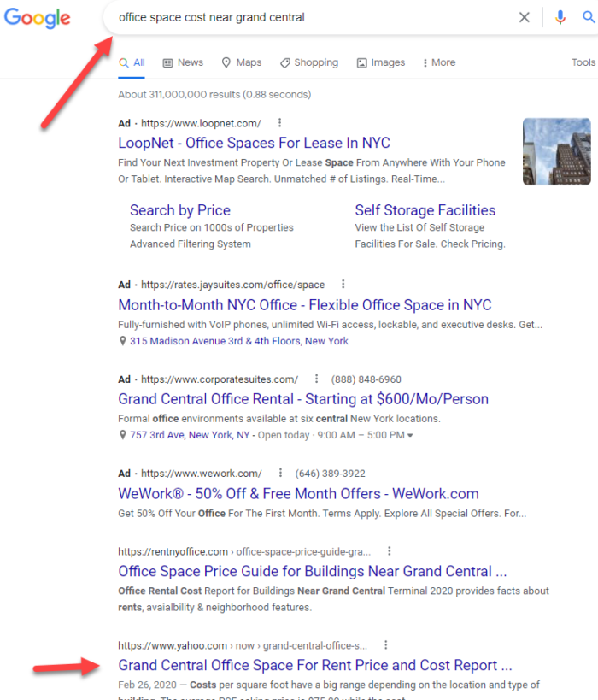Click the (888) 848-6960 phone number
598x700 pixels.
pos(366,379)
